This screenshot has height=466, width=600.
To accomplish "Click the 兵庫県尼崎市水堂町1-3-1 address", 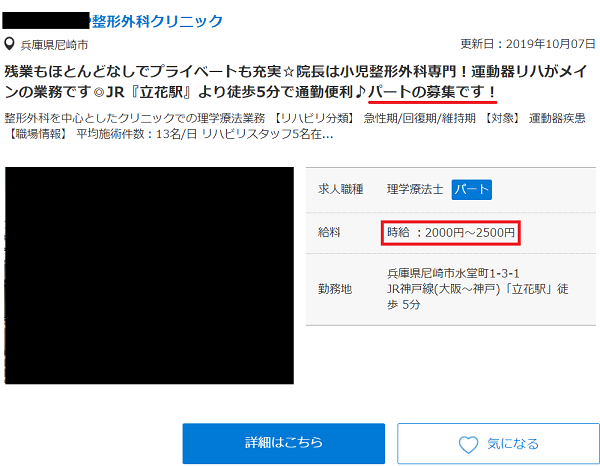I will click(452, 273).
